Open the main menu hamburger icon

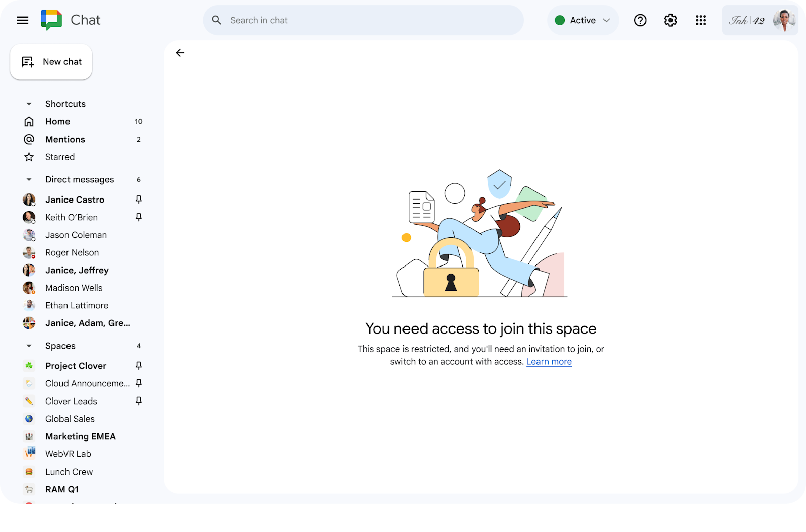coord(23,20)
